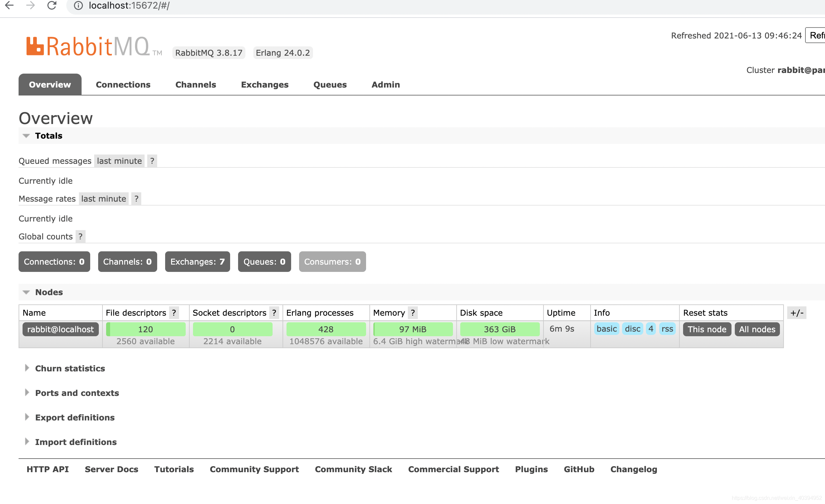Click help icon beside Memory column
Image resolution: width=825 pixels, height=504 pixels.
(413, 313)
